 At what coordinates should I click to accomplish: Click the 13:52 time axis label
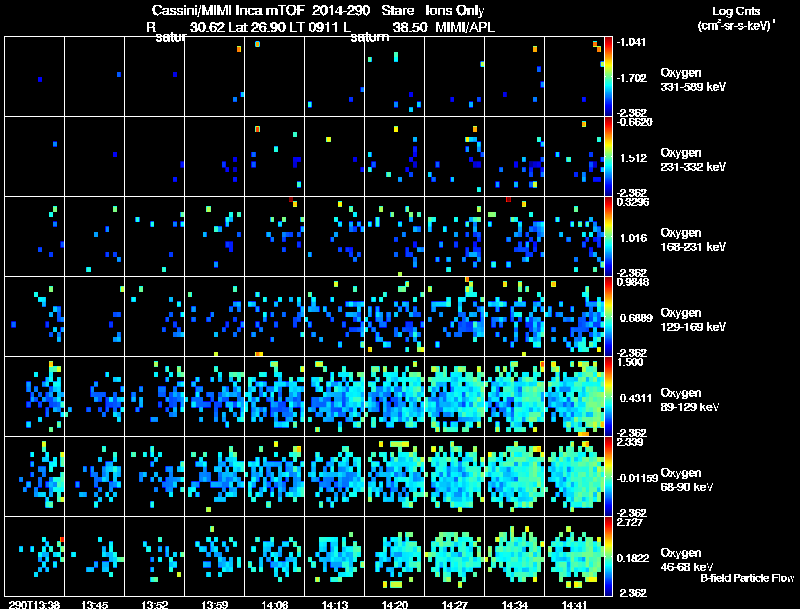(155, 604)
